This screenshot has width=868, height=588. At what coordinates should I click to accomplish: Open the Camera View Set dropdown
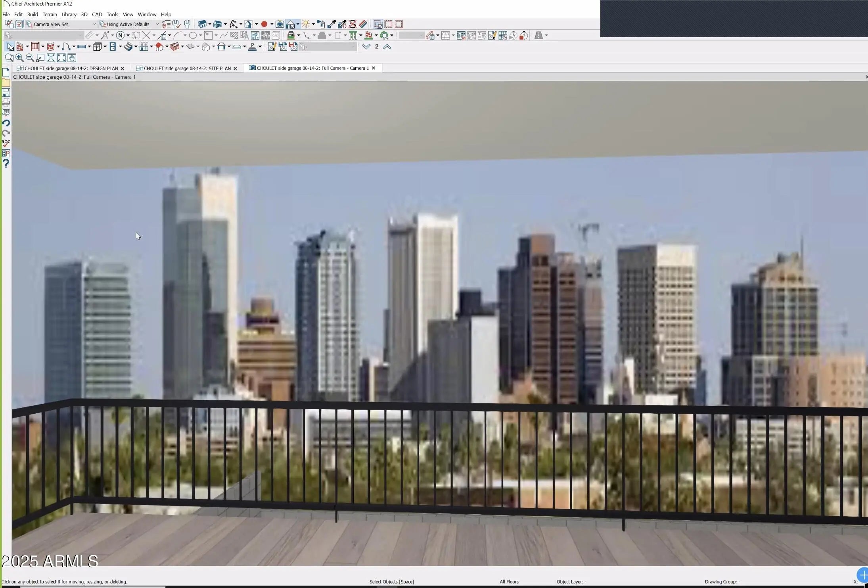pos(94,24)
